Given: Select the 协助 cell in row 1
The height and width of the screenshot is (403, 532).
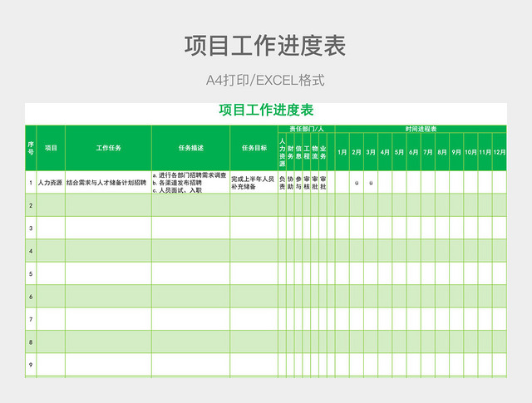Looking at the screenshot, I should pos(290,183).
